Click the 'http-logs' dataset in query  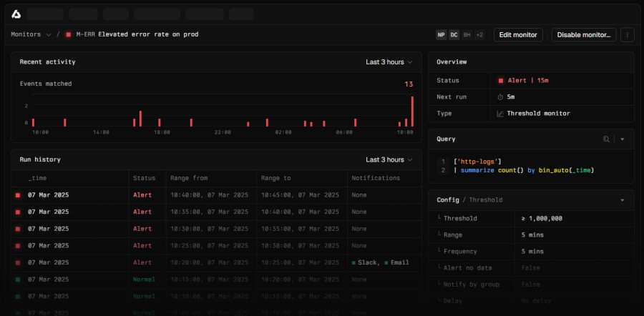pyautogui.click(x=479, y=162)
